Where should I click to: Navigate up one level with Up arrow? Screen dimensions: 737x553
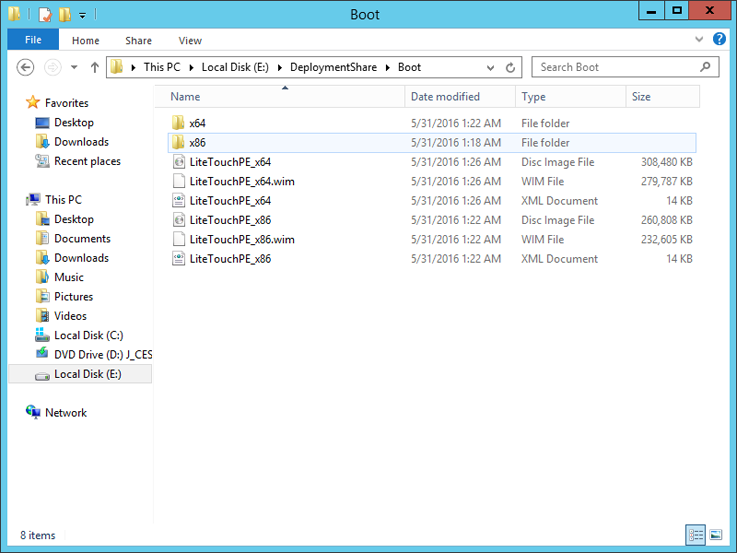coord(95,67)
